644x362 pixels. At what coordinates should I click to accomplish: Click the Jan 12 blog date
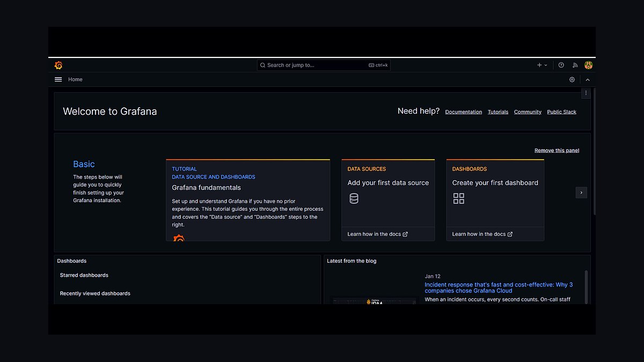pos(433,277)
